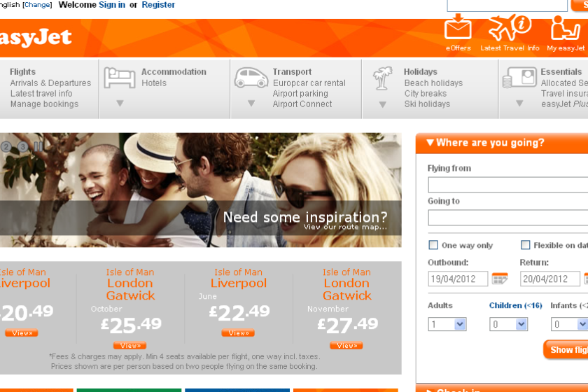
Task: Open the Airport Connect link
Action: (302, 104)
